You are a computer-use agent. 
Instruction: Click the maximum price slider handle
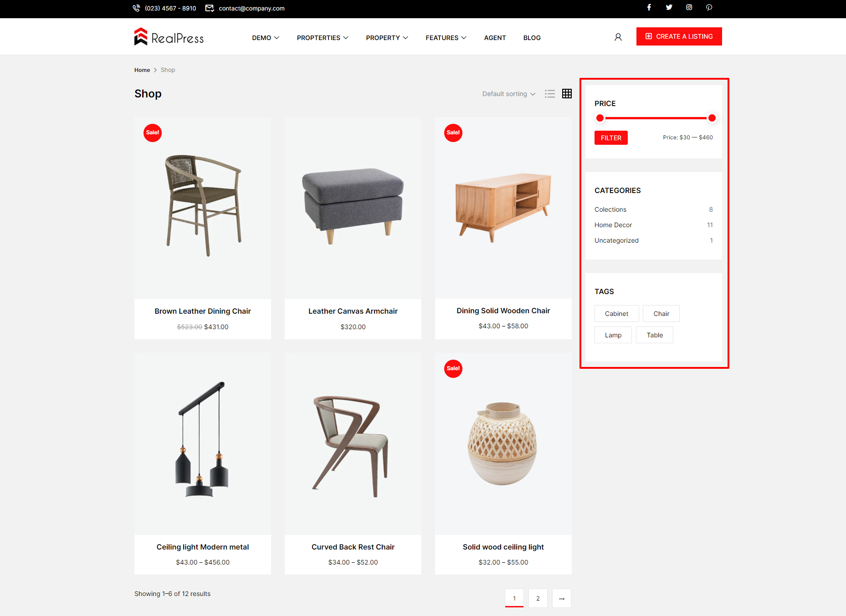tap(712, 118)
